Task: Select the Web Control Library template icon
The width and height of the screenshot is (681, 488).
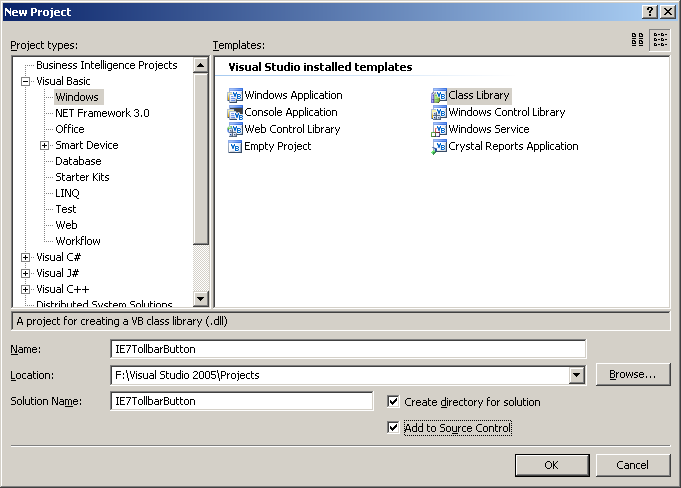Action: [235, 129]
